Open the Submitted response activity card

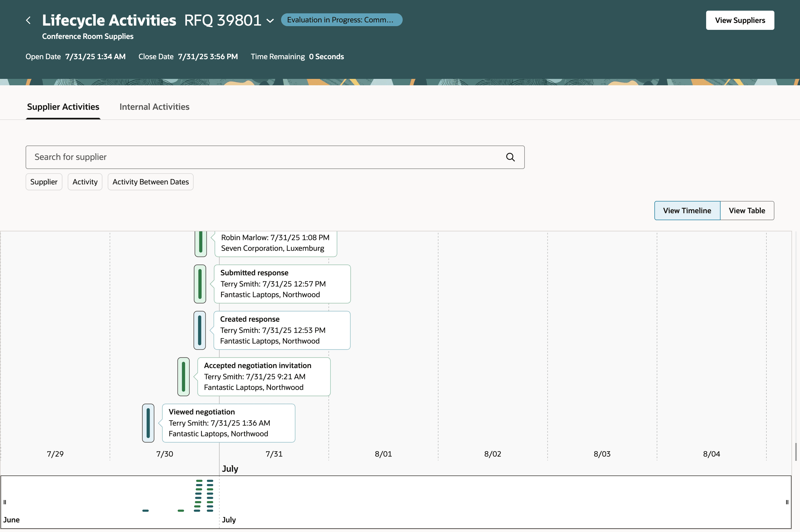(282, 284)
